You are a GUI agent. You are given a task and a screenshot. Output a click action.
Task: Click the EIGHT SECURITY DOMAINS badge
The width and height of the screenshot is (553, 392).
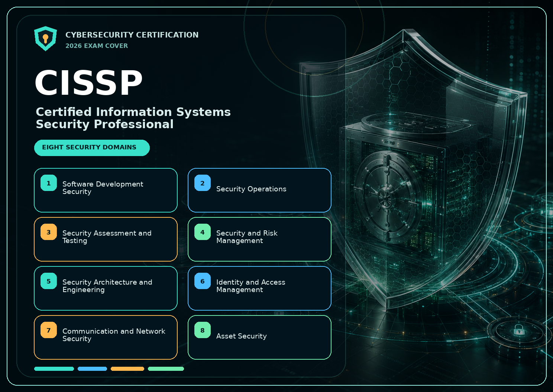click(92, 148)
